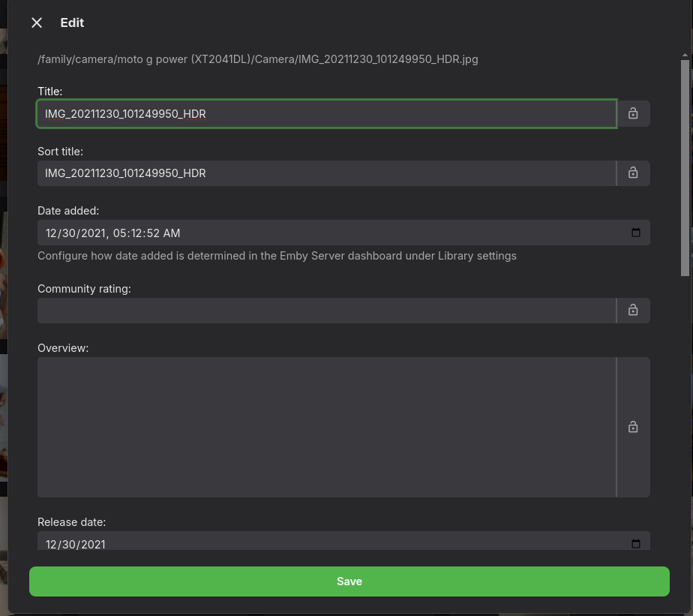This screenshot has height=616, width=693.
Task: Toggle the lock icon beside the Title field
Action: tap(633, 114)
